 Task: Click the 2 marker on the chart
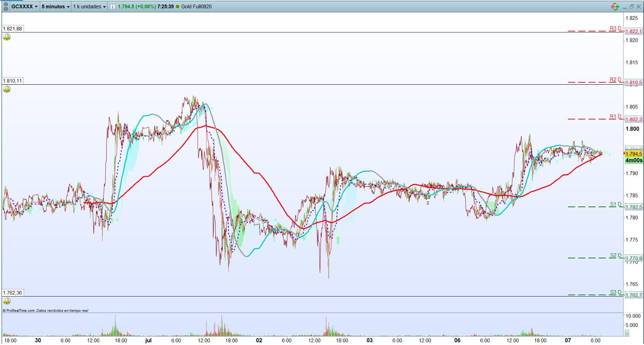click(428, 203)
